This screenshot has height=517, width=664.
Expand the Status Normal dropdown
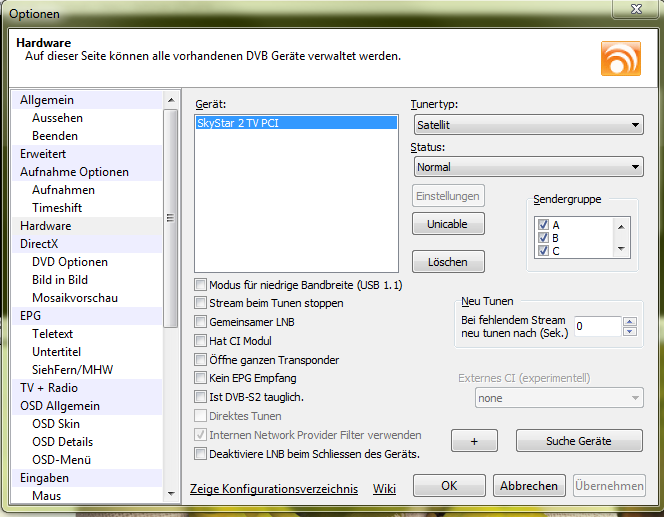[x=527, y=168]
